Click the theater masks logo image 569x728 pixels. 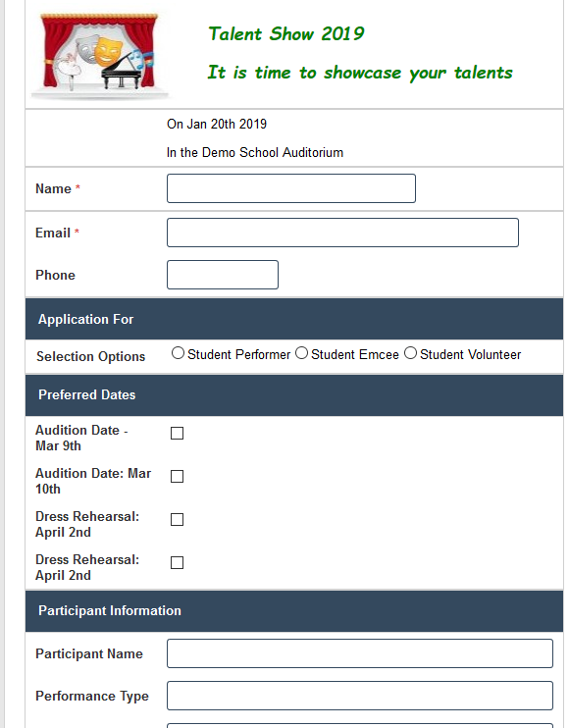(x=100, y=56)
